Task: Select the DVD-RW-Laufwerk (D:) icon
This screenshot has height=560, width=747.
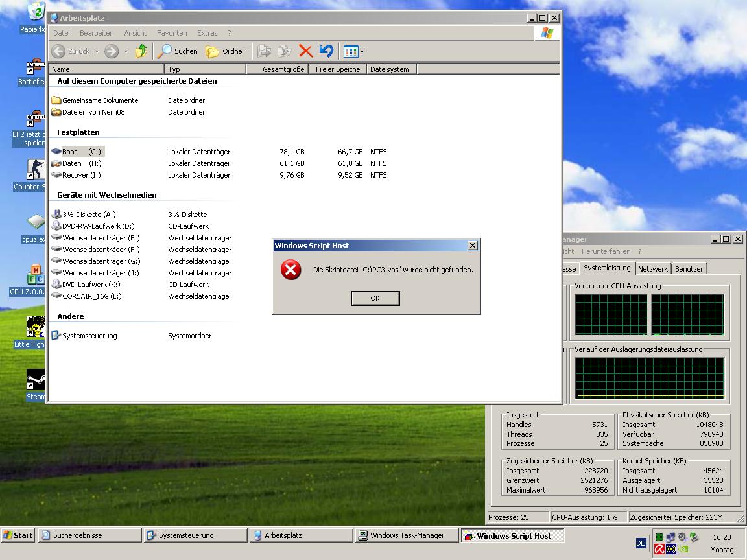Action: tap(56, 226)
